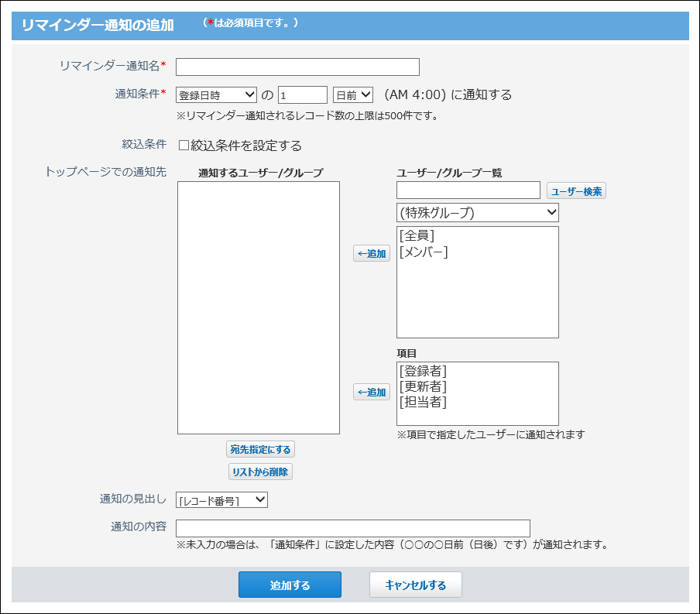
Task: Click the 通知するユーザー/グループ list box
Action: pos(259,307)
